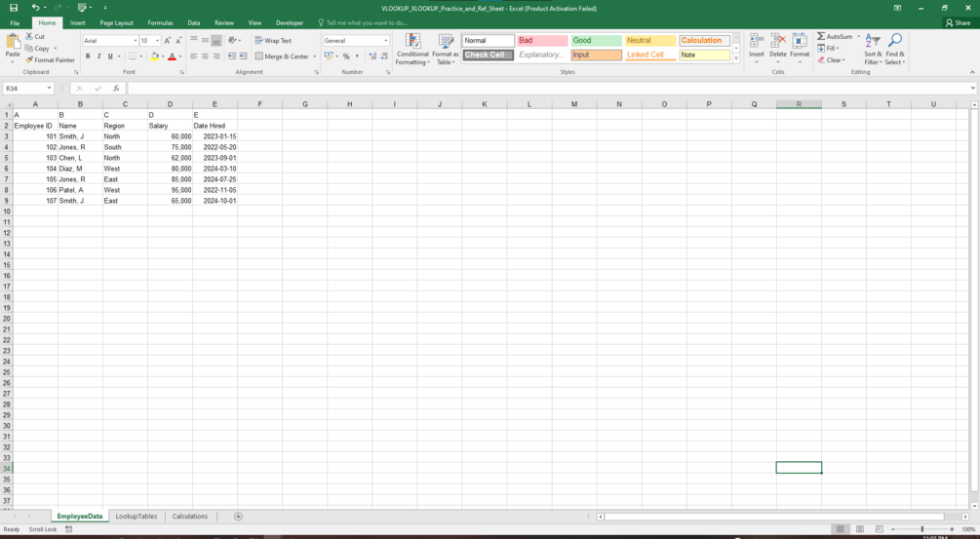This screenshot has height=539, width=980.
Task: Add a new sheet with plus icon
Action: coord(238,517)
